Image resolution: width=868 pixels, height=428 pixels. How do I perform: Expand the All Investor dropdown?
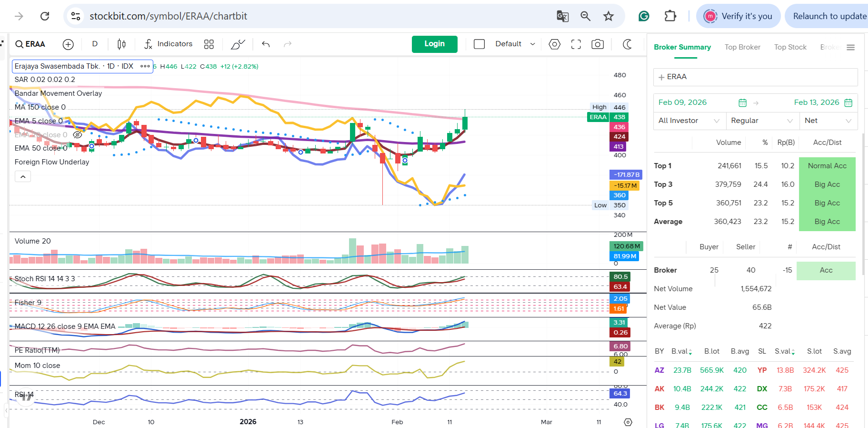tap(688, 121)
